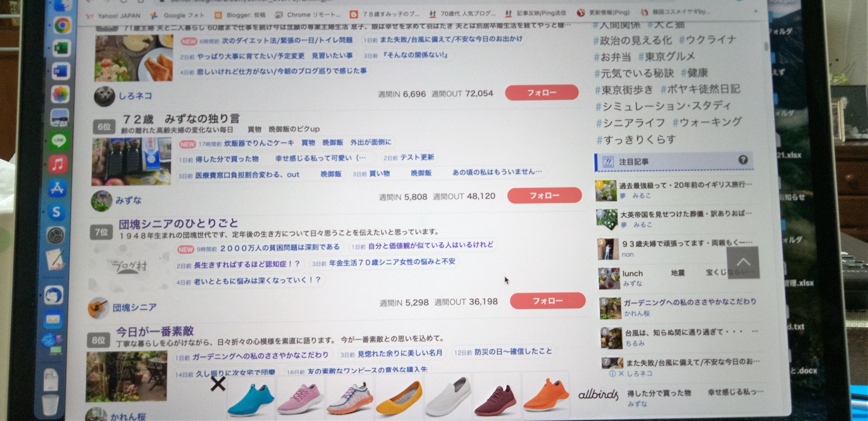Open post 年金生活70歳シニア女性の悩みと不安

coord(392,262)
